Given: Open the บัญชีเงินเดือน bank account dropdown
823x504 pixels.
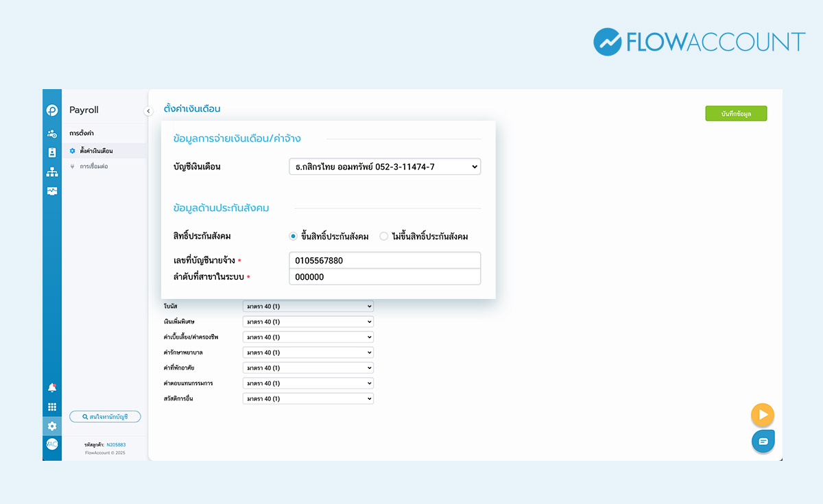Looking at the screenshot, I should pos(385,167).
